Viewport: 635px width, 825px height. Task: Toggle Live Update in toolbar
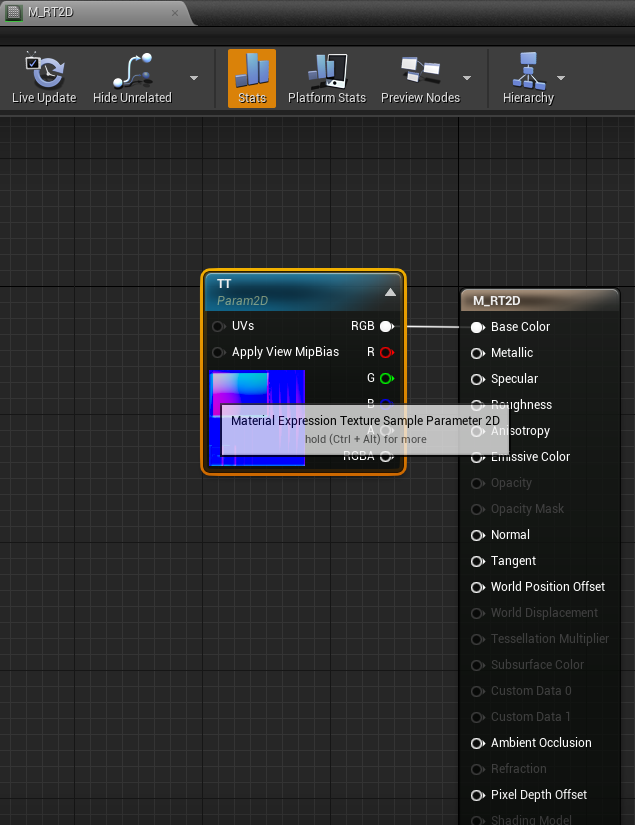[44, 79]
